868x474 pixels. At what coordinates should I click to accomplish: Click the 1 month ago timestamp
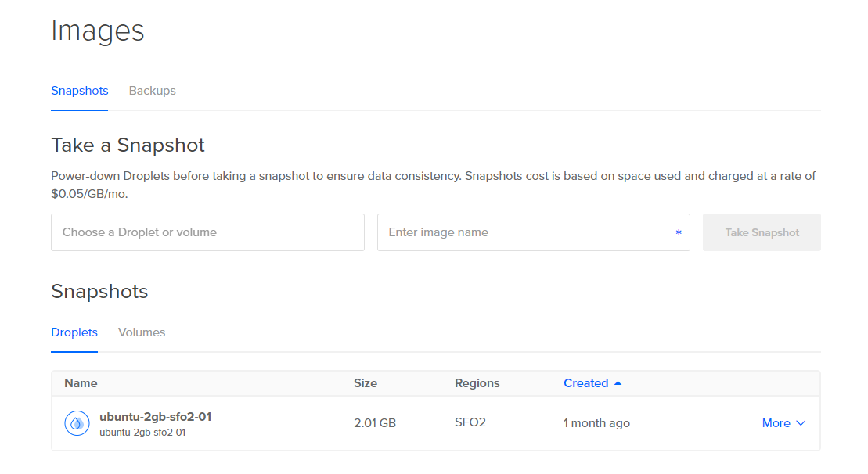click(x=596, y=423)
